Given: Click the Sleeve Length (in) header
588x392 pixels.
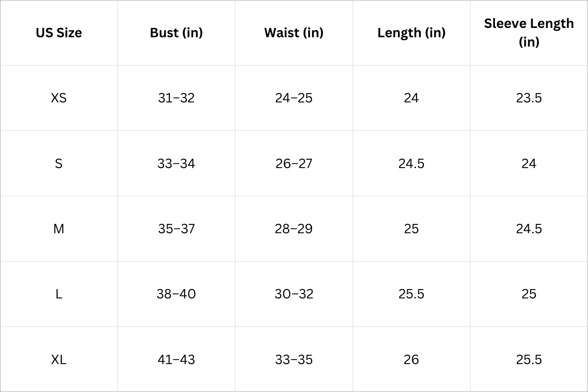Looking at the screenshot, I should (529, 32).
